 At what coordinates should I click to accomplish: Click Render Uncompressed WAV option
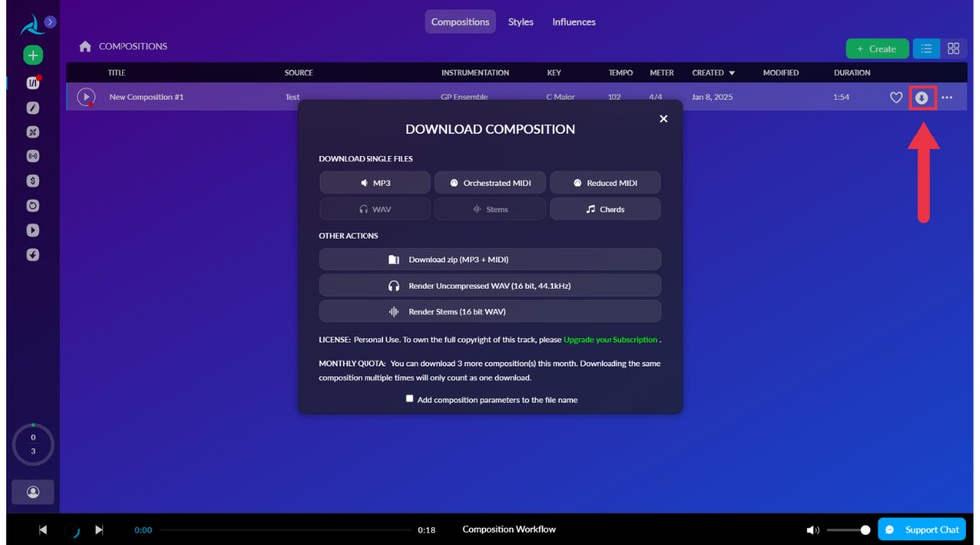click(490, 286)
